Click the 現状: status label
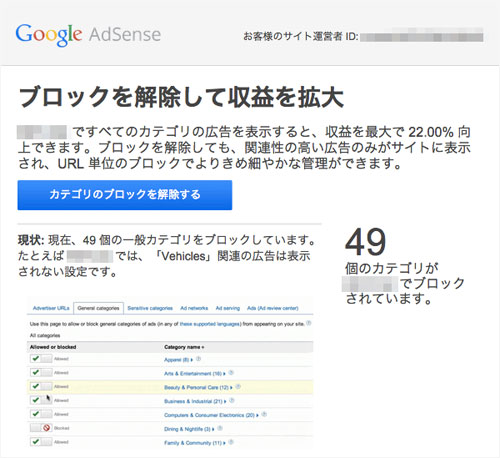The height and width of the screenshot is (458, 500). [31, 240]
